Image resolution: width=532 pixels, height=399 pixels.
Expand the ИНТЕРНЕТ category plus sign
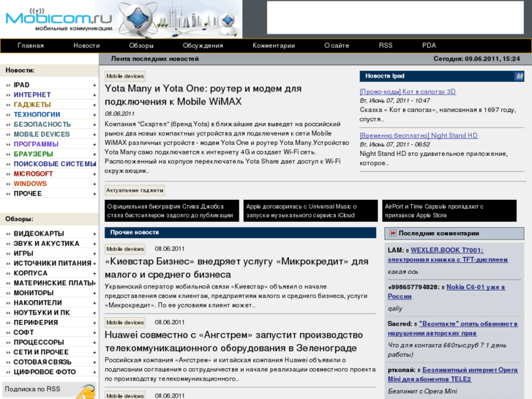tap(94, 95)
